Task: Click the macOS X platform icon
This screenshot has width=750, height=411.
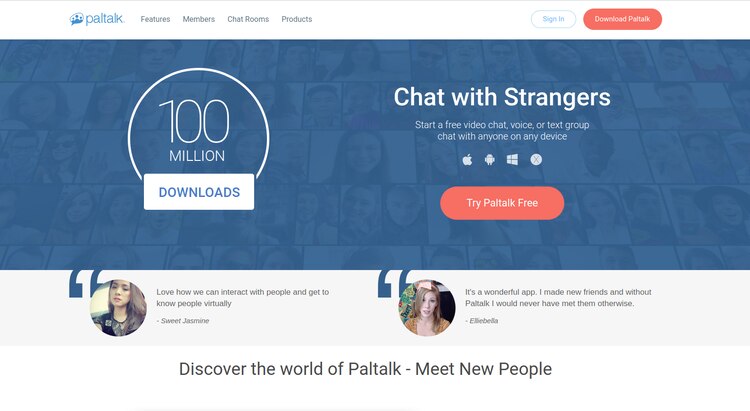Action: point(536,160)
